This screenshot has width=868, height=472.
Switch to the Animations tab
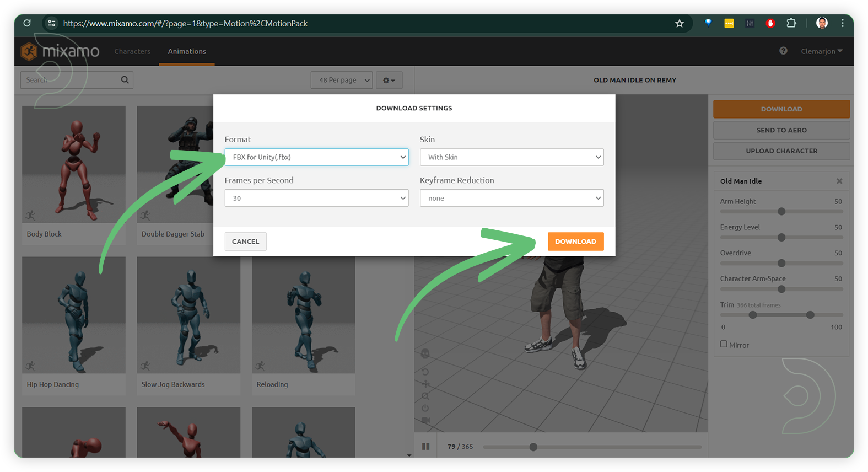[x=187, y=51]
